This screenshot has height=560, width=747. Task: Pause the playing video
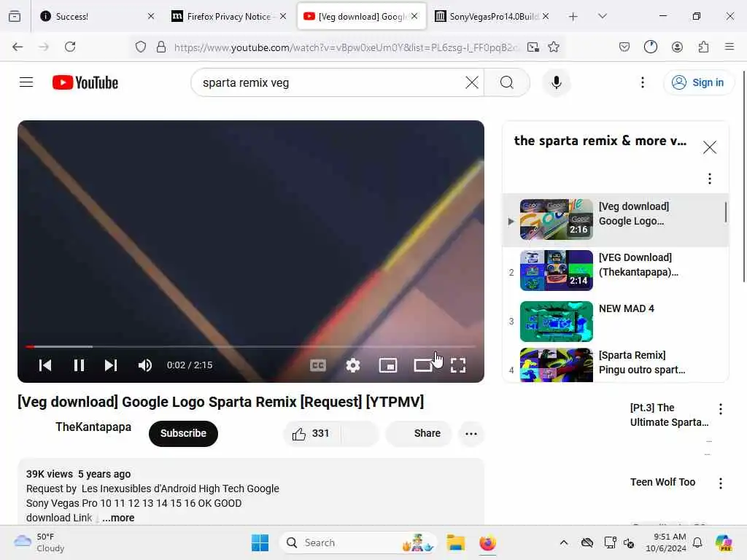79,365
